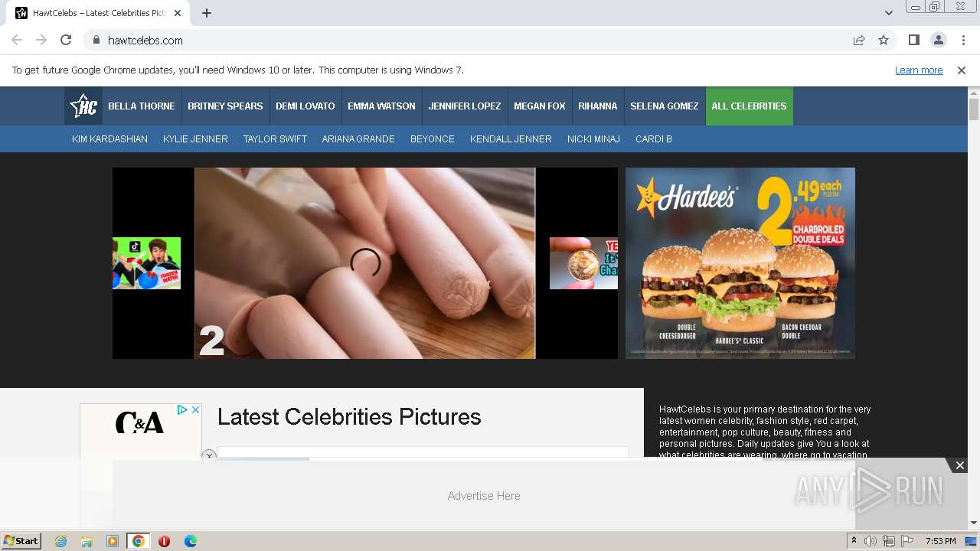The image size is (980, 551).
Task: Click scrollbar down arrow
Action: 974,523
